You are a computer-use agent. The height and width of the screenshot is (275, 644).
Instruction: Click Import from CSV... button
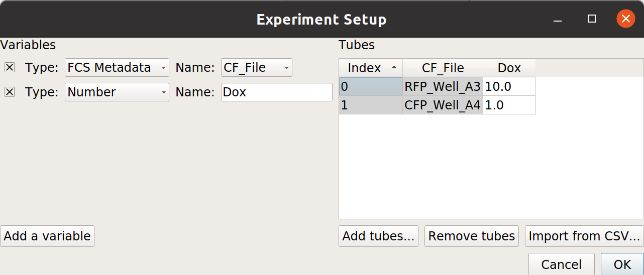click(x=584, y=236)
